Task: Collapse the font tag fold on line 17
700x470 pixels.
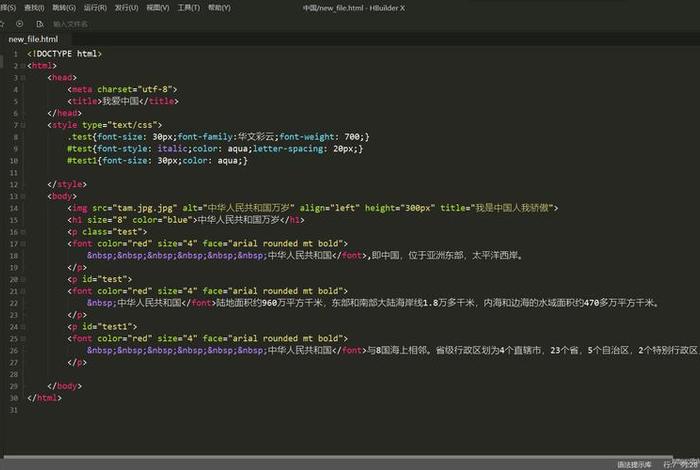Action: (x=22, y=244)
